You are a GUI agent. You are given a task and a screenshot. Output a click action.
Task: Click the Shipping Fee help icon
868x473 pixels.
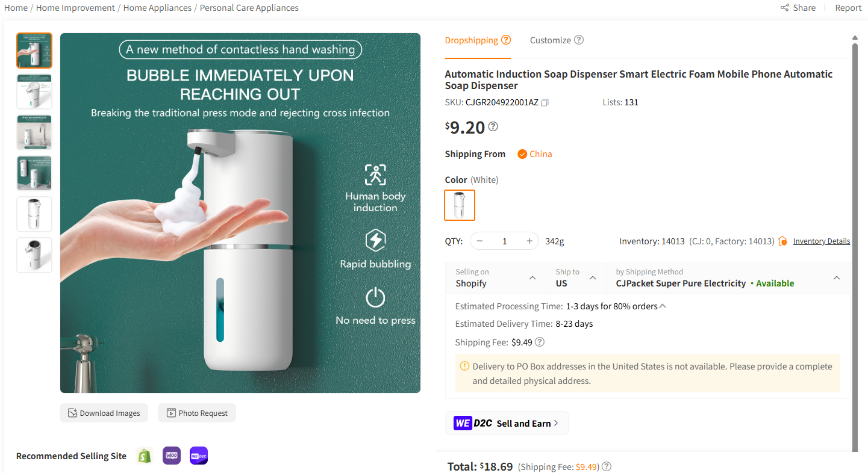point(539,341)
